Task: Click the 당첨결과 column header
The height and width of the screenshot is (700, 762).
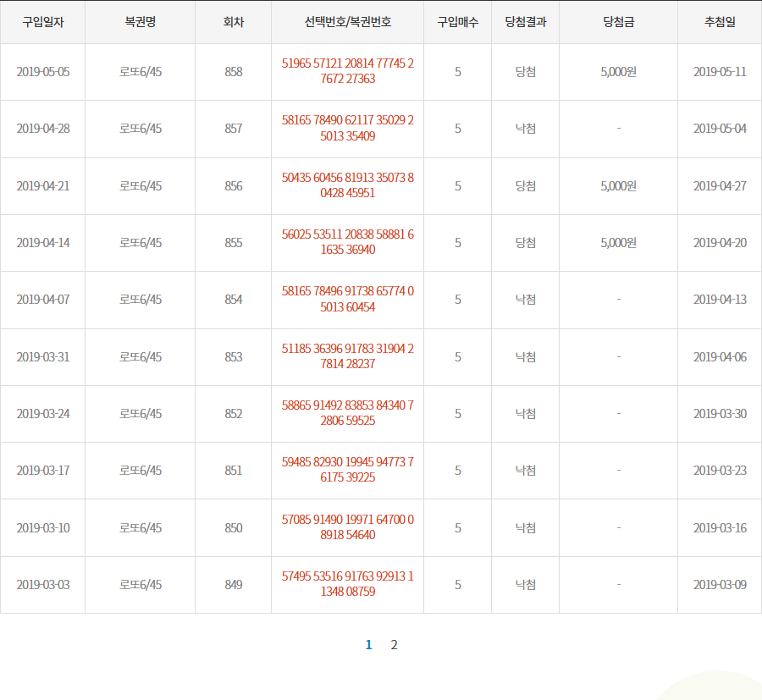Action: [525, 22]
